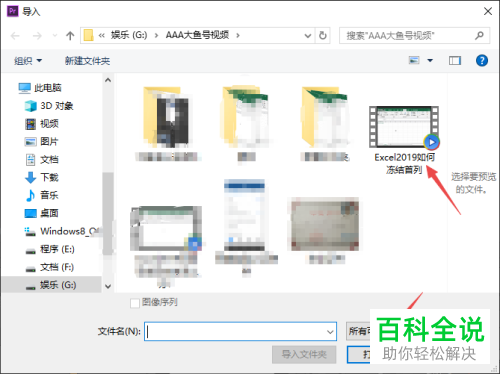
Task: Open 视频 library in sidebar
Action: 42,124
